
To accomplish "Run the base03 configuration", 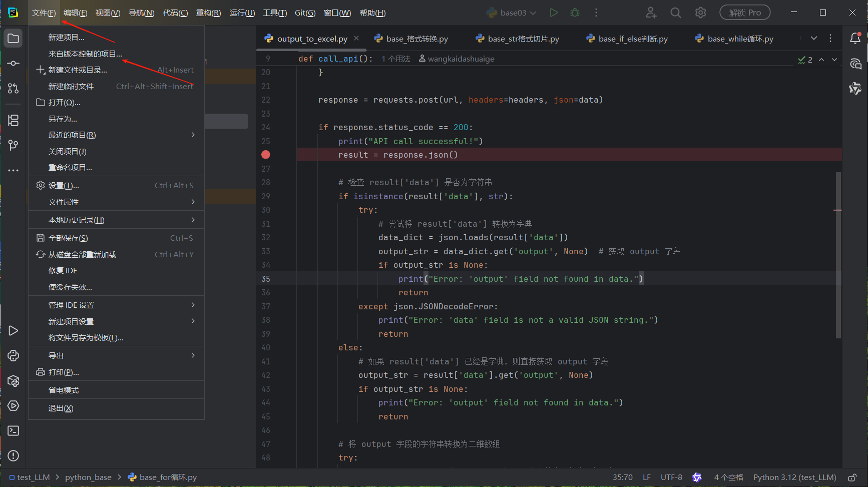I will [x=554, y=13].
